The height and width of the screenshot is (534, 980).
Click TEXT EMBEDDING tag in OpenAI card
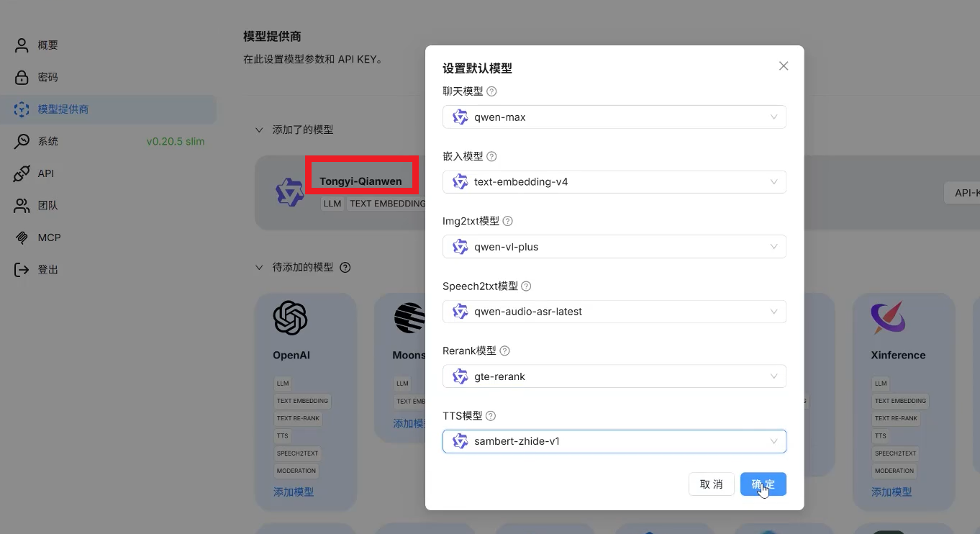[x=302, y=401]
